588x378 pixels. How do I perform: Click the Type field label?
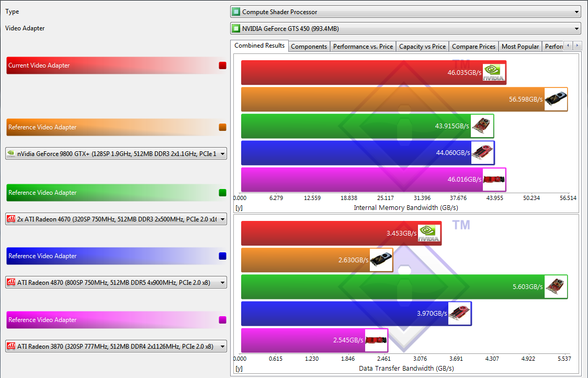12,12
